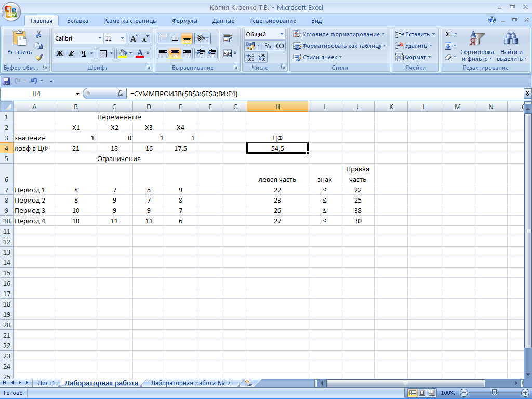Switch to the Данные tab

point(223,21)
